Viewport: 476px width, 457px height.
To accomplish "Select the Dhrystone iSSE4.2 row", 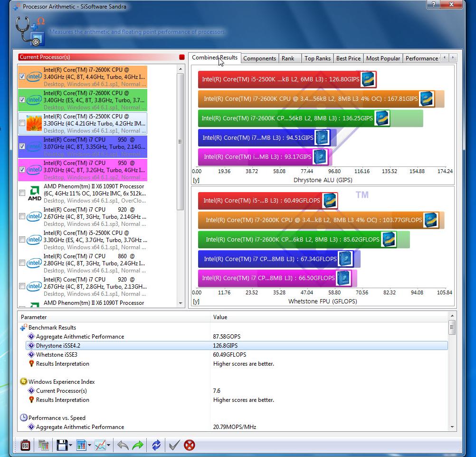I will [237, 346].
